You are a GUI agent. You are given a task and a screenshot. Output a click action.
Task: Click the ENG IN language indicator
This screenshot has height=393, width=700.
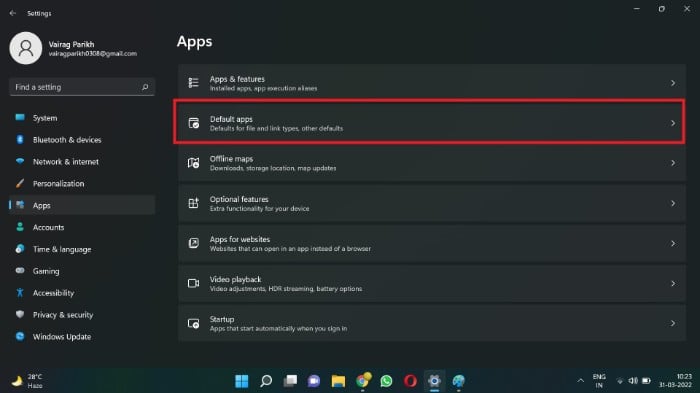point(599,381)
